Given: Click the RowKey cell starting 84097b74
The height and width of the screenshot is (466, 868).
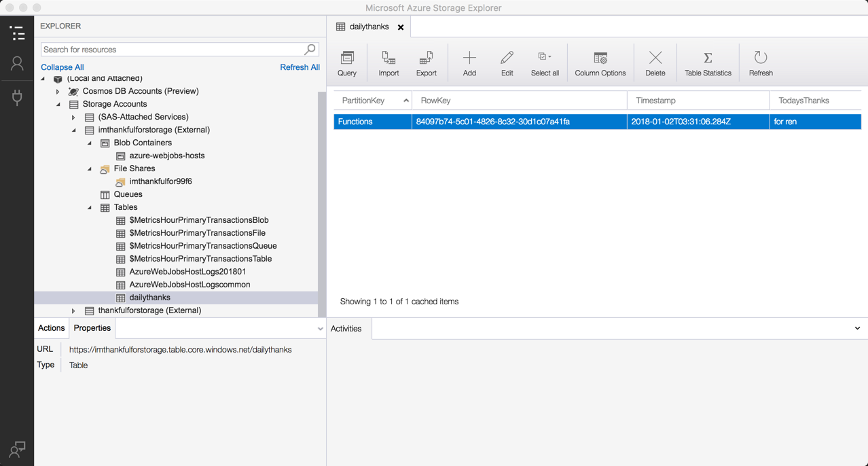Looking at the screenshot, I should [520, 122].
